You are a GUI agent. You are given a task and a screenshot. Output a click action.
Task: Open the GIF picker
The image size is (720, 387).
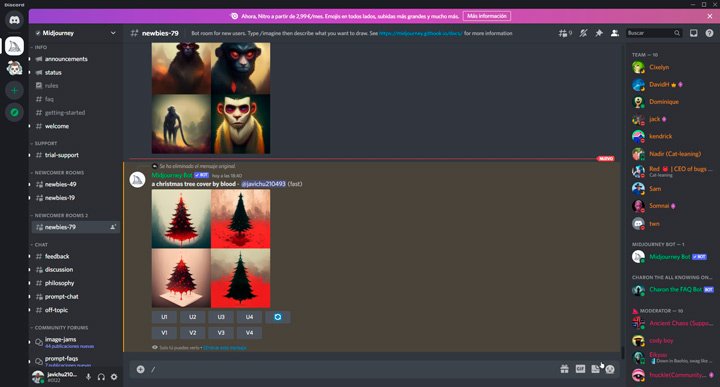pos(580,369)
